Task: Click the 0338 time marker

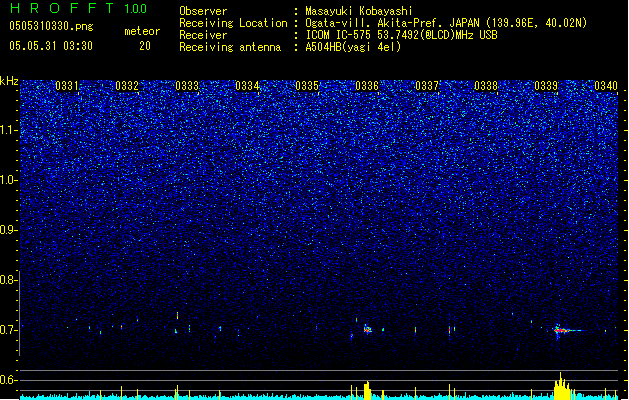Action: (486, 86)
